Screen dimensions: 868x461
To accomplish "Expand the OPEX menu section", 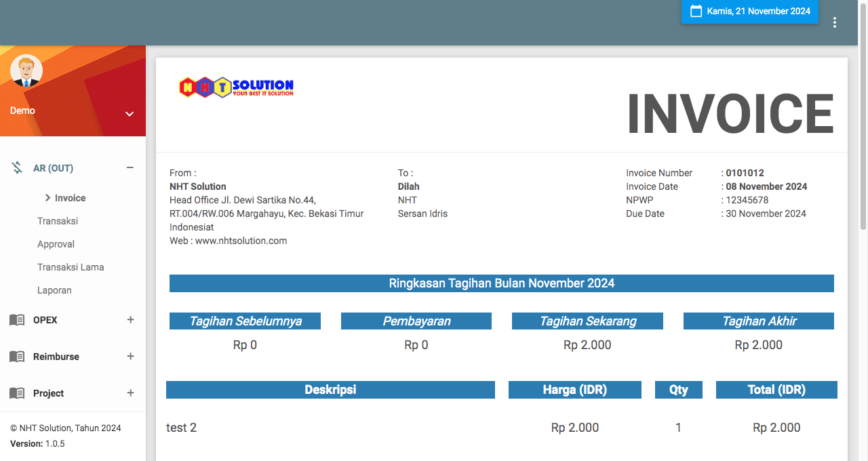I will pyautogui.click(x=130, y=320).
